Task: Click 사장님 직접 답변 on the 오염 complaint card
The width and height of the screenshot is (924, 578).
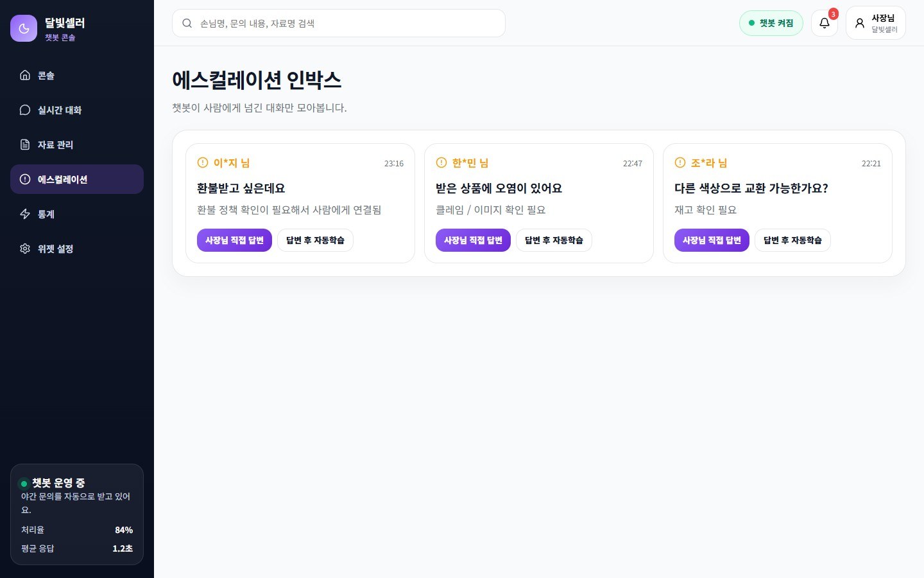Action: 473,240
